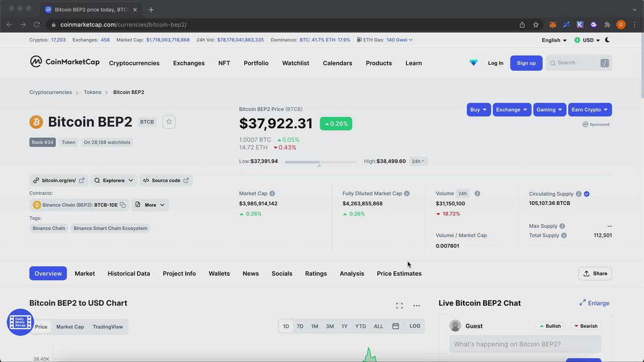
Task: Copy the BTCB-1DE contract address
Action: pos(123,205)
